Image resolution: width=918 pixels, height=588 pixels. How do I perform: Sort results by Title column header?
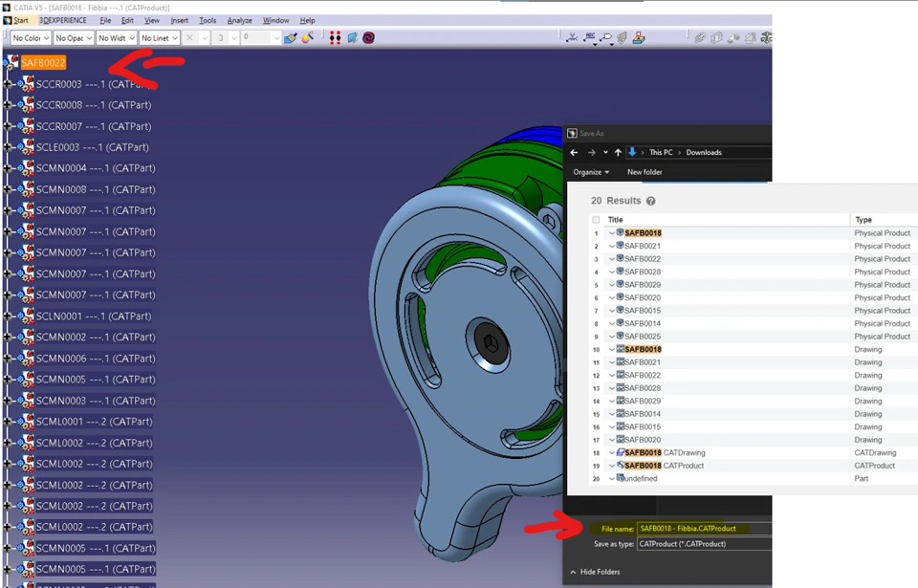[615, 220]
